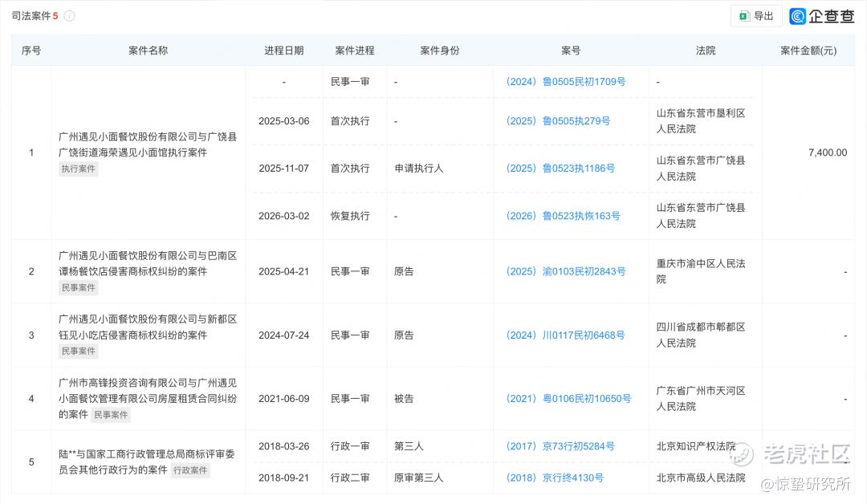Click the 行政案件 tag in row 5

190,470
